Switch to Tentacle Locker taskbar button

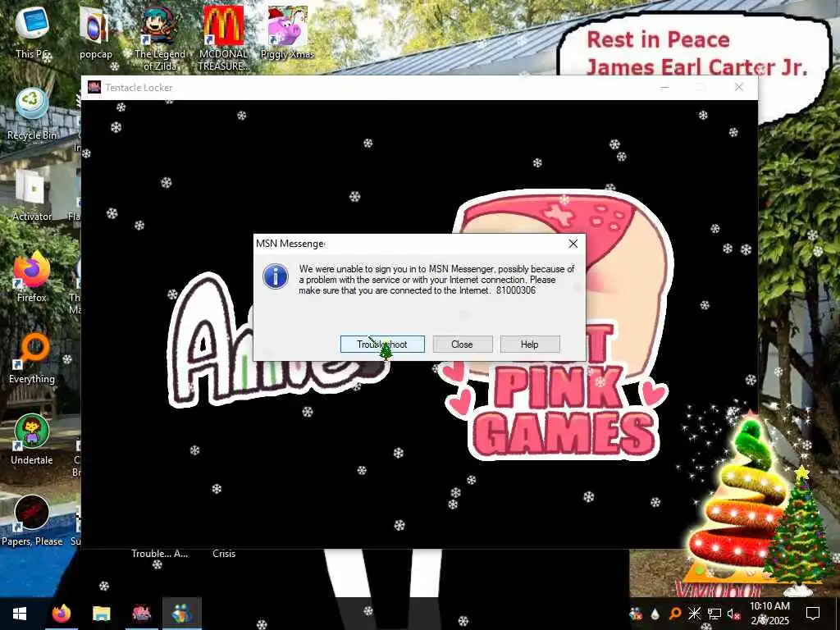pos(141,614)
